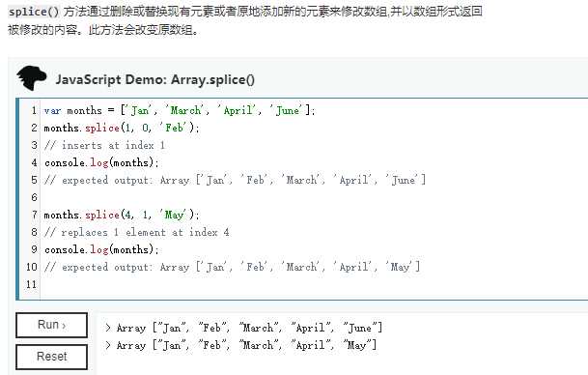The height and width of the screenshot is (375, 588).
Task: Click line 5's expected output comment ending in 'June'
Action: coord(235,180)
